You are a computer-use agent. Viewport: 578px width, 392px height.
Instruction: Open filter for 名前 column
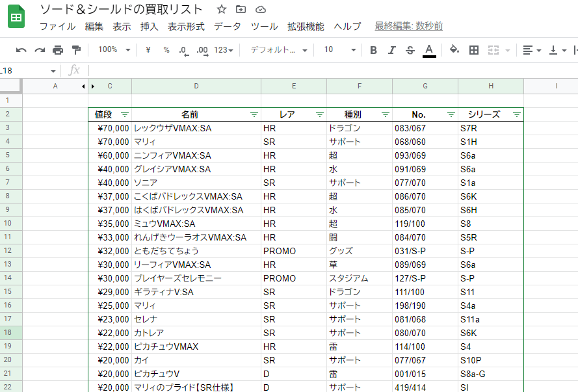[254, 114]
